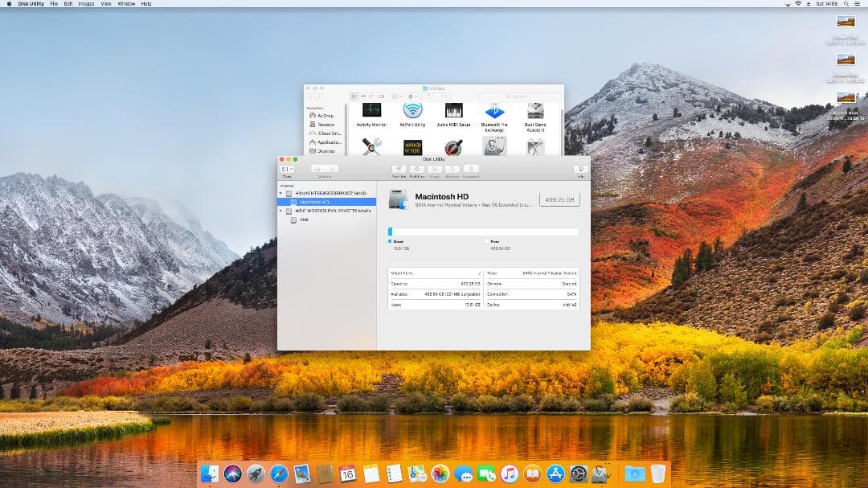Screen dimensions: 868x488
Task: Launch Bluetooth File Exchange
Action: pyautogui.click(x=493, y=113)
